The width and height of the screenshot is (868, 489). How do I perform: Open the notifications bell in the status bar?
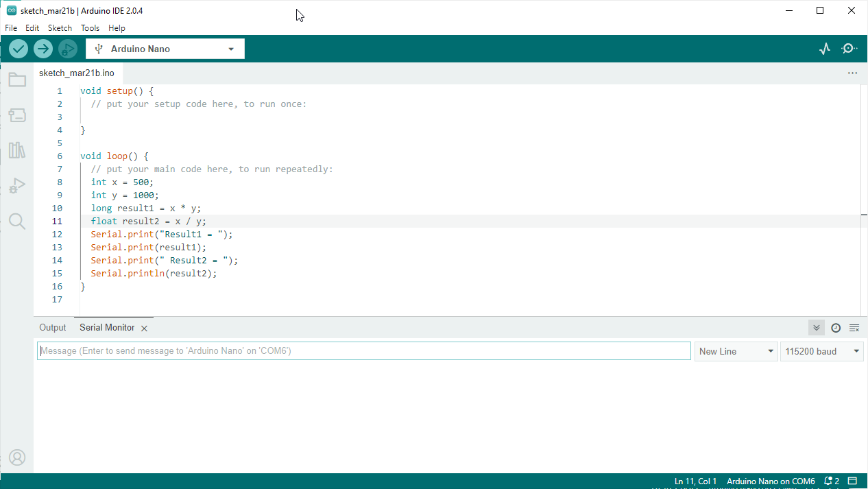tap(832, 481)
